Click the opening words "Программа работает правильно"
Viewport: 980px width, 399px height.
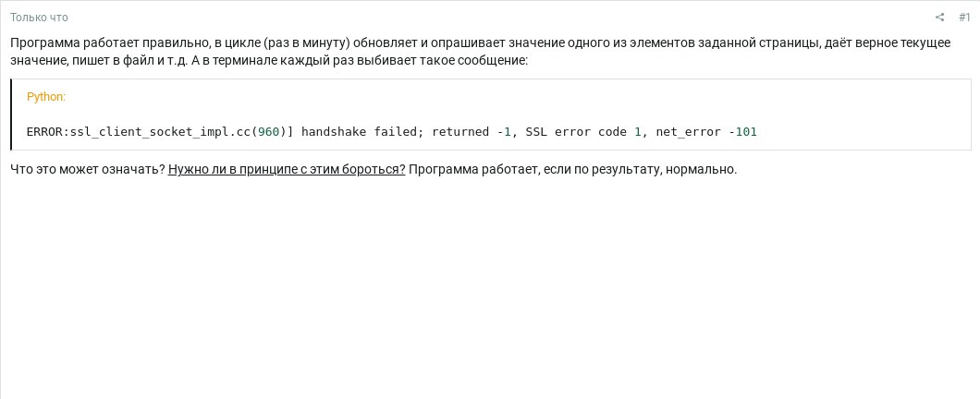pos(97,43)
